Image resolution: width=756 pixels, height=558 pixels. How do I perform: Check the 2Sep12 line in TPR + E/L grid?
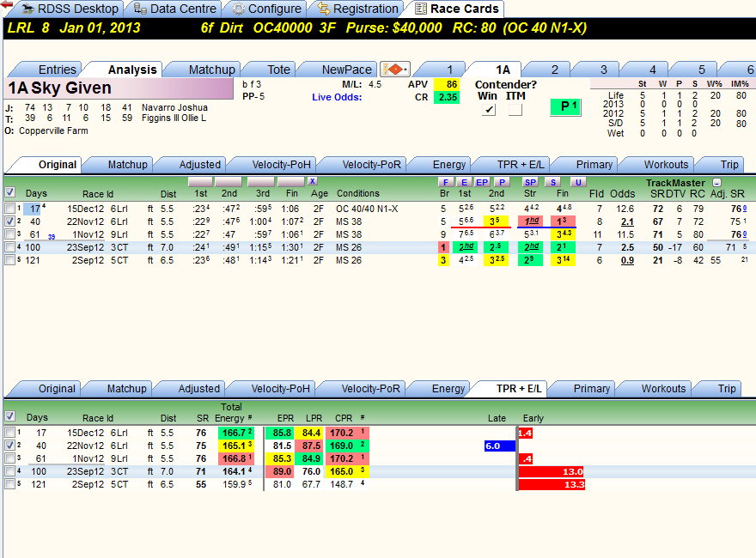coord(9,484)
